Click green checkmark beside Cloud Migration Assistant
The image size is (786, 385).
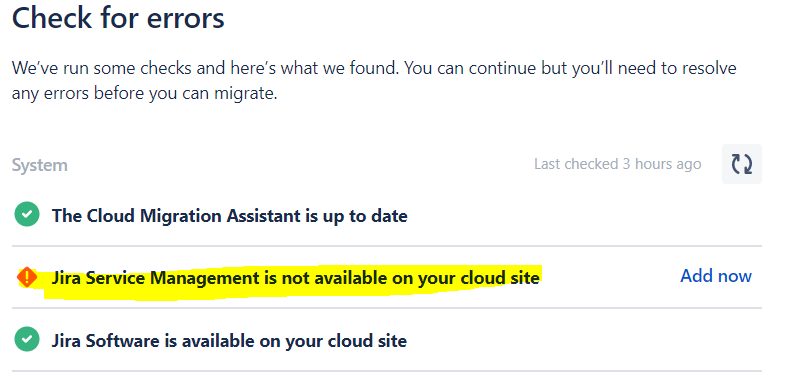pyautogui.click(x=27, y=215)
